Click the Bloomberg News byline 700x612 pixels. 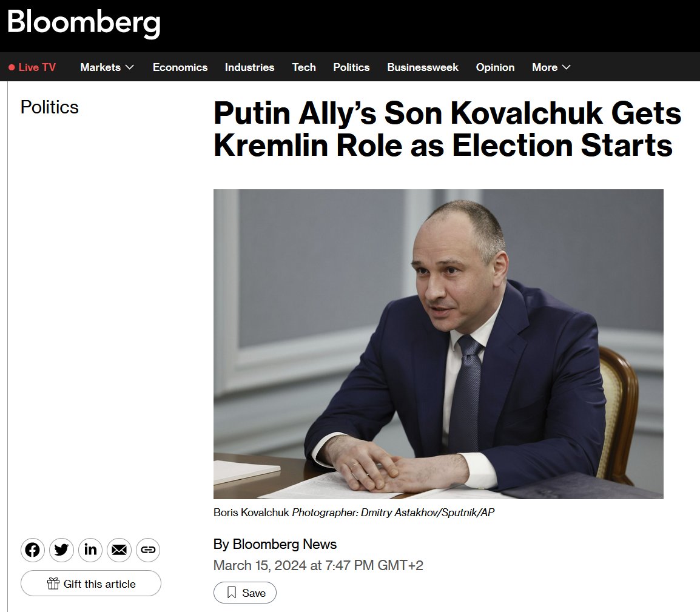click(284, 544)
